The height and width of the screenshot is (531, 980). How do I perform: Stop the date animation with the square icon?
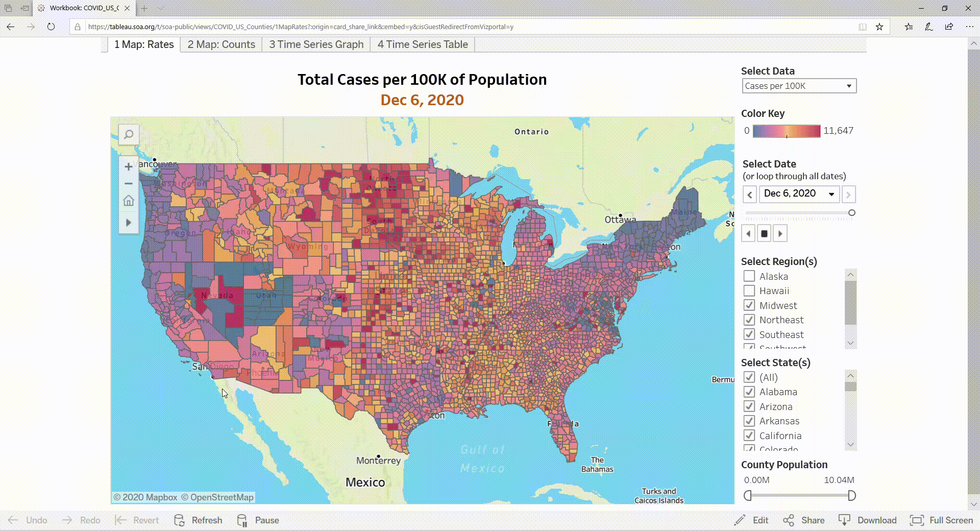tap(764, 233)
